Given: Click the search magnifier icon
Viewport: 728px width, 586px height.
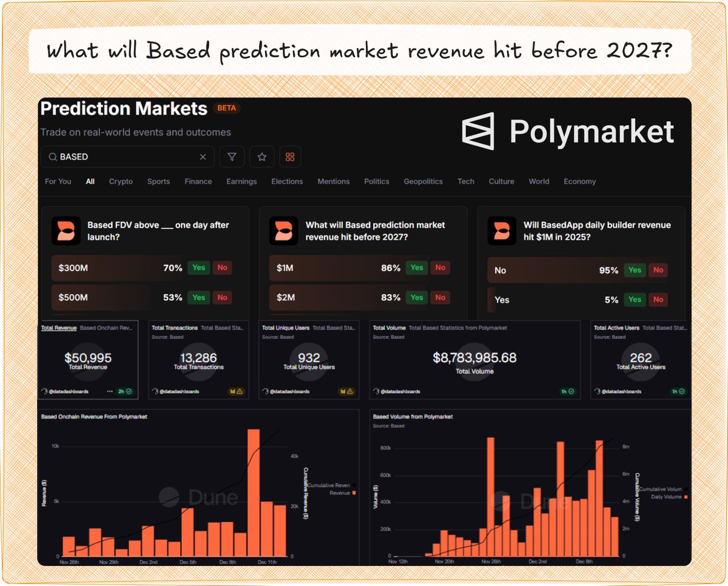Looking at the screenshot, I should tap(52, 157).
